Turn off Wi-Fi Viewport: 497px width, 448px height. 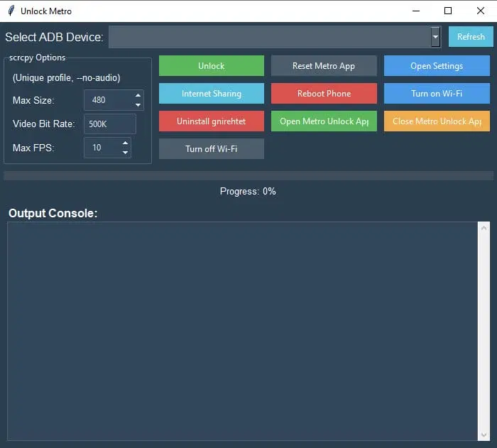(211, 149)
